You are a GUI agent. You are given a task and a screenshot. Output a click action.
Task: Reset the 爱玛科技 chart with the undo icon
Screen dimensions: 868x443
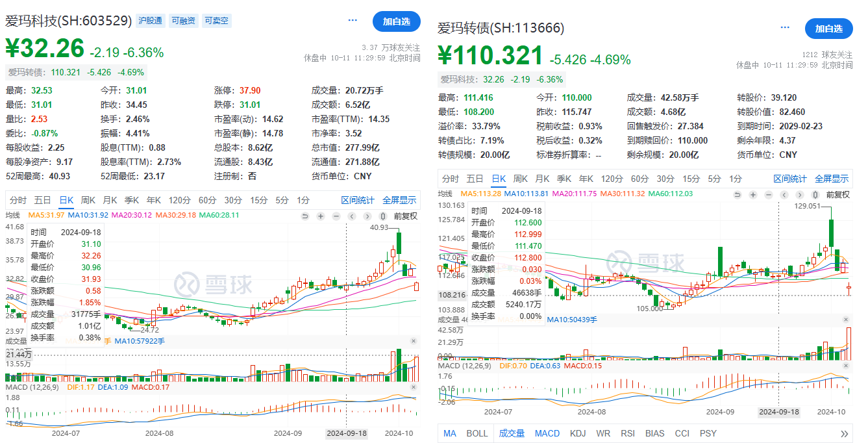coord(305,216)
